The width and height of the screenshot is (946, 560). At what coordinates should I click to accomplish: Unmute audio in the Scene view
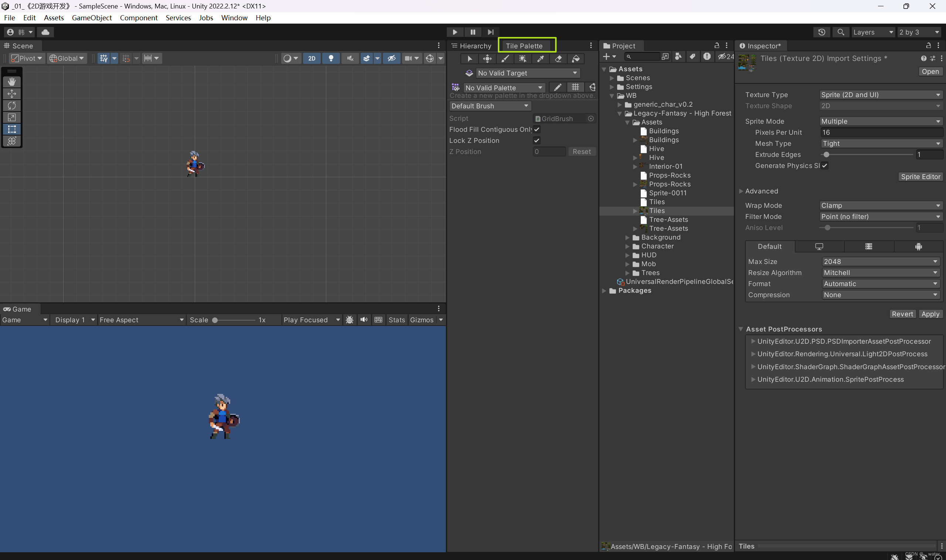coord(350,58)
